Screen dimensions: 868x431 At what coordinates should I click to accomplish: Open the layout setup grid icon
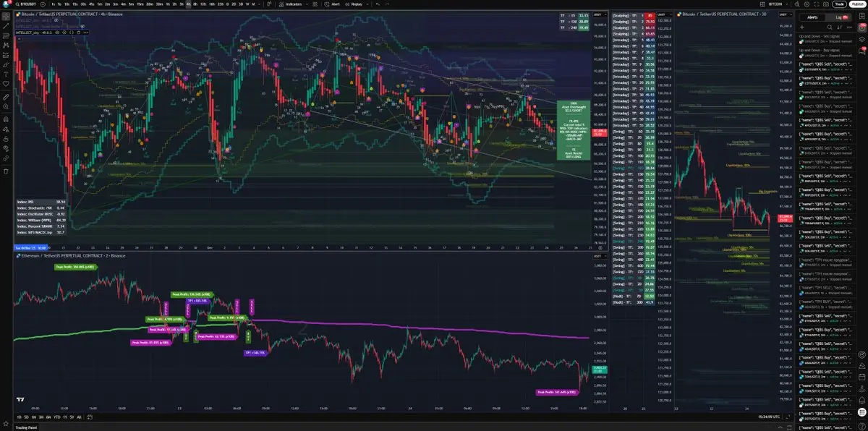762,4
